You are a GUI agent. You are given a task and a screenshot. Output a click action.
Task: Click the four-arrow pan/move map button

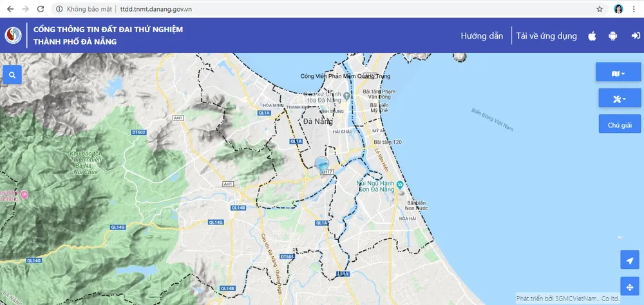click(x=629, y=286)
